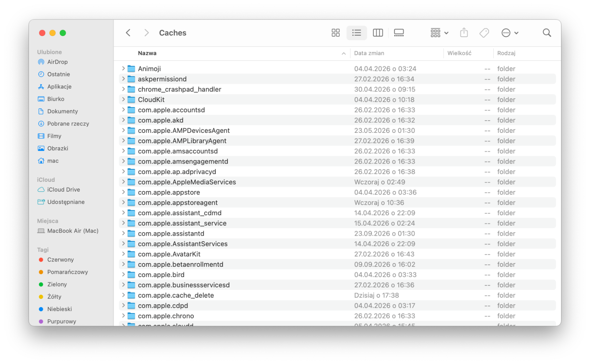Switch to icon grid view
The image size is (590, 364).
(335, 33)
